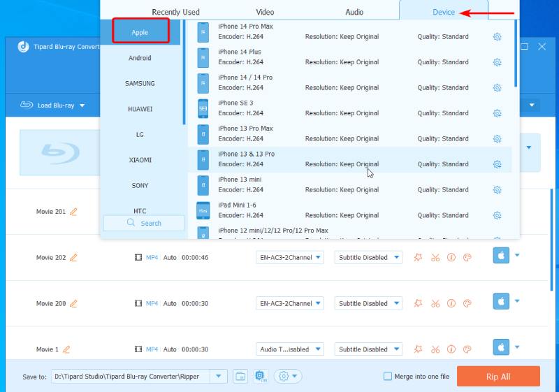Click Apple output format icon for Movie 1
Image resolution: width=559 pixels, height=392 pixels.
click(501, 347)
